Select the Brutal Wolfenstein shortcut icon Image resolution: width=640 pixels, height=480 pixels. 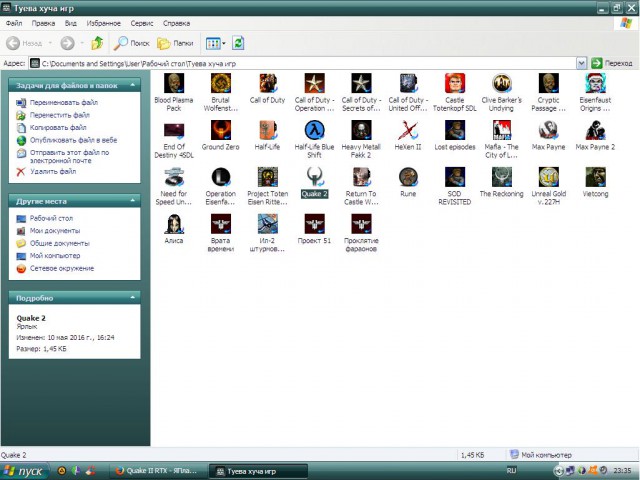point(221,83)
